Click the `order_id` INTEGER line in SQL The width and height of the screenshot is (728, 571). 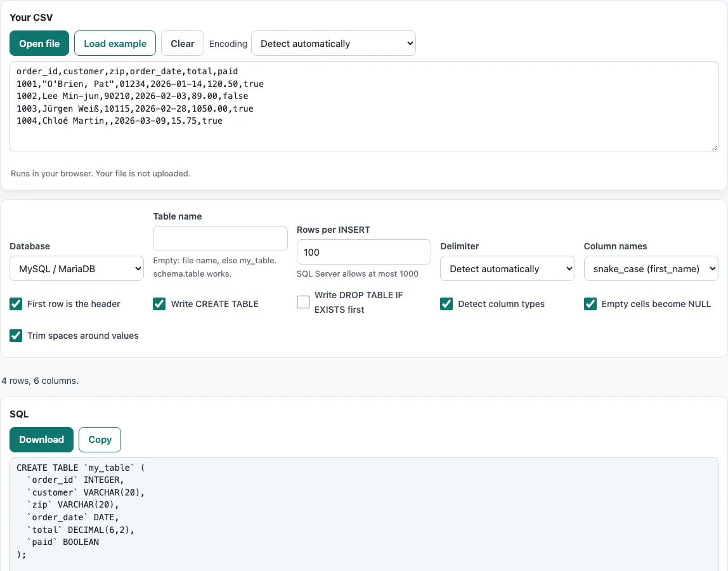point(75,480)
